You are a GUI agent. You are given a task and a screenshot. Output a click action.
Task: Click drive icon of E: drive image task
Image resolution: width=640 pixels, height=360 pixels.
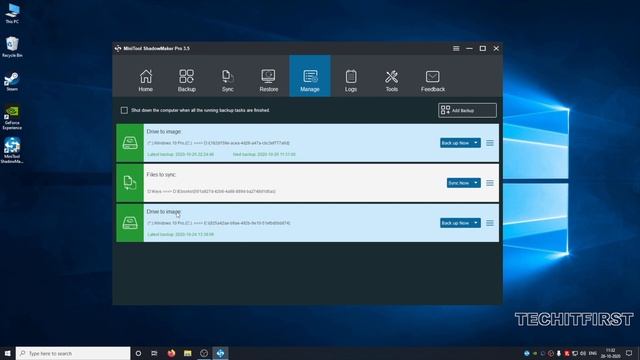click(x=130, y=223)
